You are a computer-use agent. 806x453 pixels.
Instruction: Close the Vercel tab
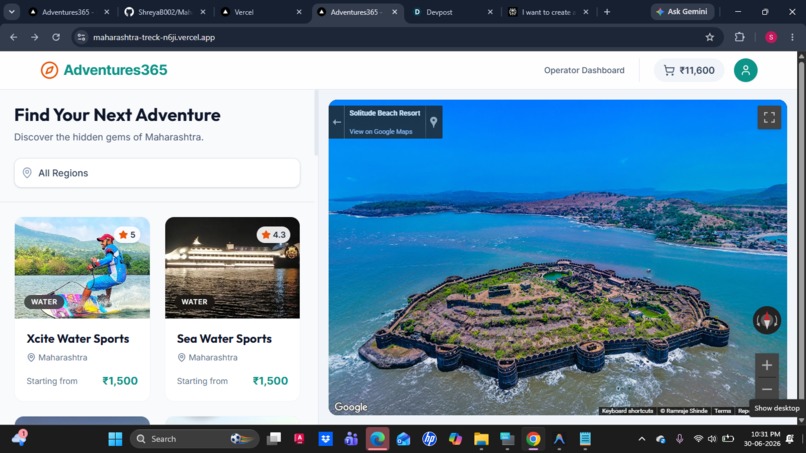299,12
